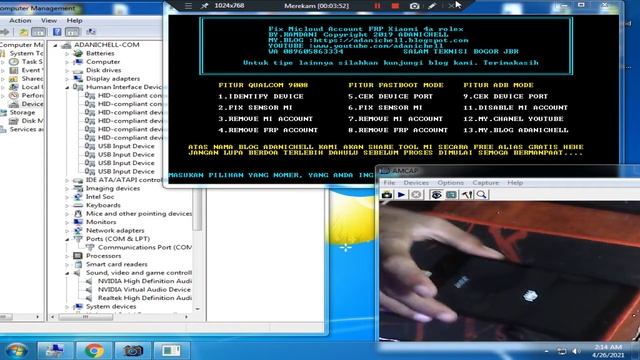Select the Processors node
Viewport: 640px width, 360px height.
[x=103, y=256]
